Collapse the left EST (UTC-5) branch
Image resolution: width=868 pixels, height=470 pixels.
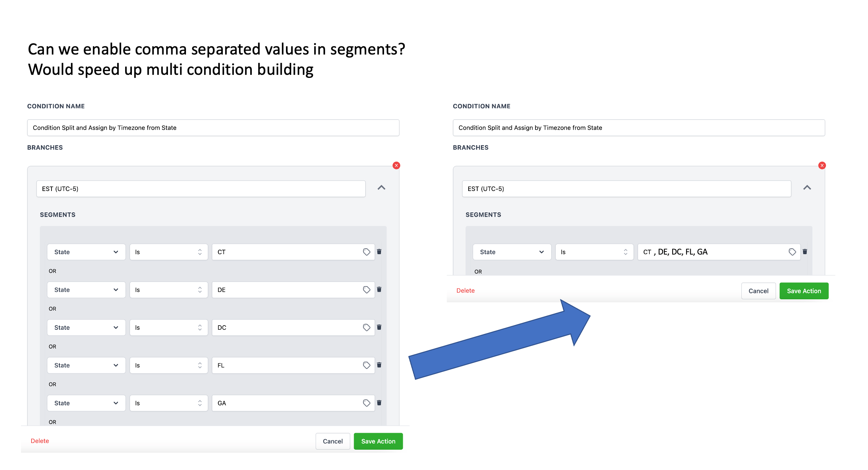(x=381, y=188)
